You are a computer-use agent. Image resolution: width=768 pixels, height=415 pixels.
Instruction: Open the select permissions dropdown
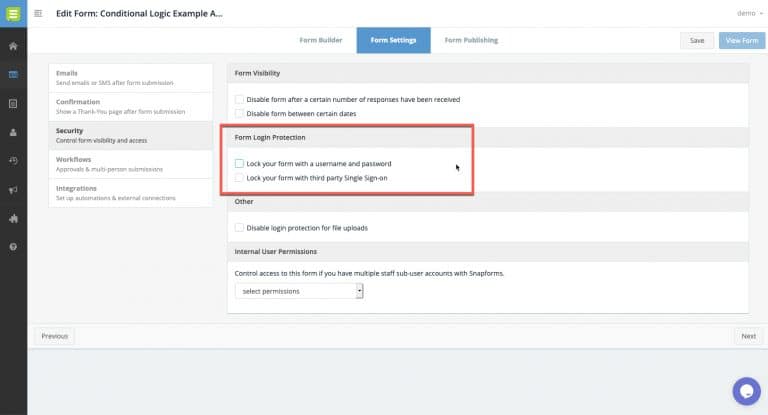pyautogui.click(x=298, y=291)
